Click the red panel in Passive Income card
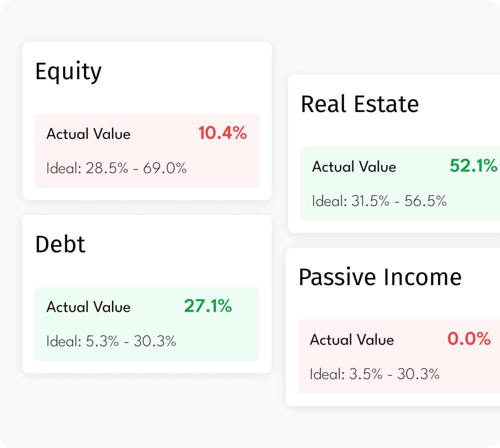The image size is (500, 448). tap(399, 356)
